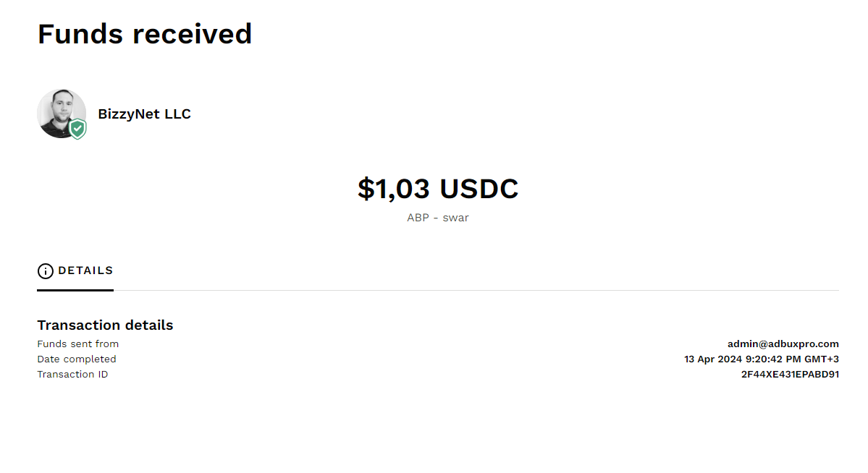The width and height of the screenshot is (868, 473).
Task: Click the ABP - swar note text
Action: (438, 218)
